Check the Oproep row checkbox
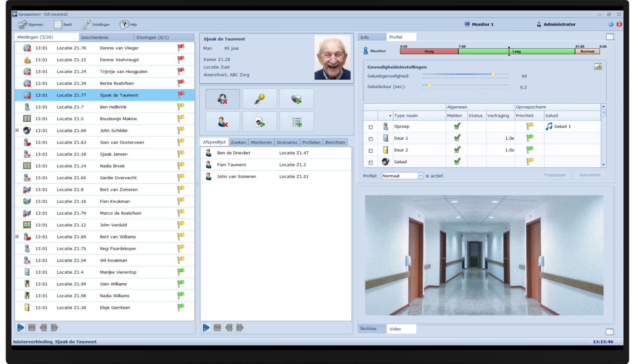Viewport: 633px width, 364px height. coord(371,127)
